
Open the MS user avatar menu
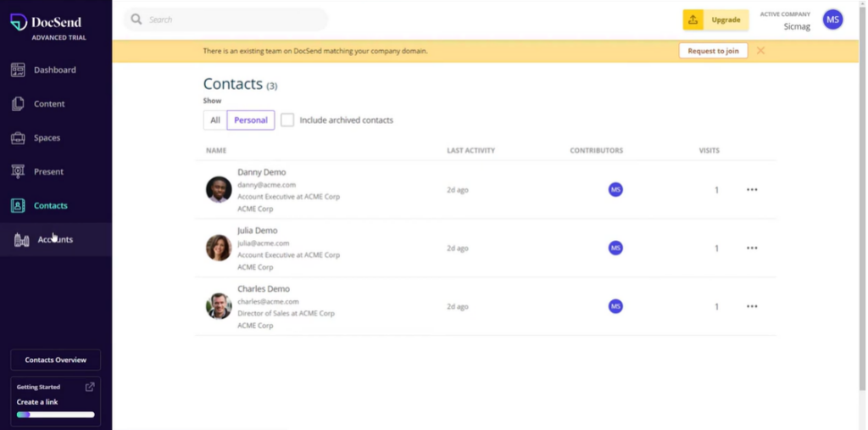pos(832,20)
